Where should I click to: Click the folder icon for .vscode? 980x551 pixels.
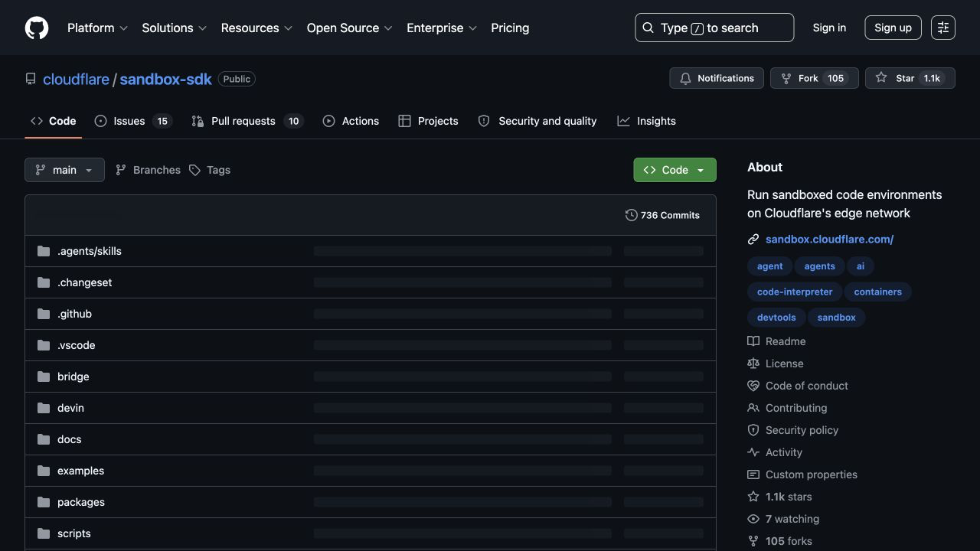(x=44, y=345)
